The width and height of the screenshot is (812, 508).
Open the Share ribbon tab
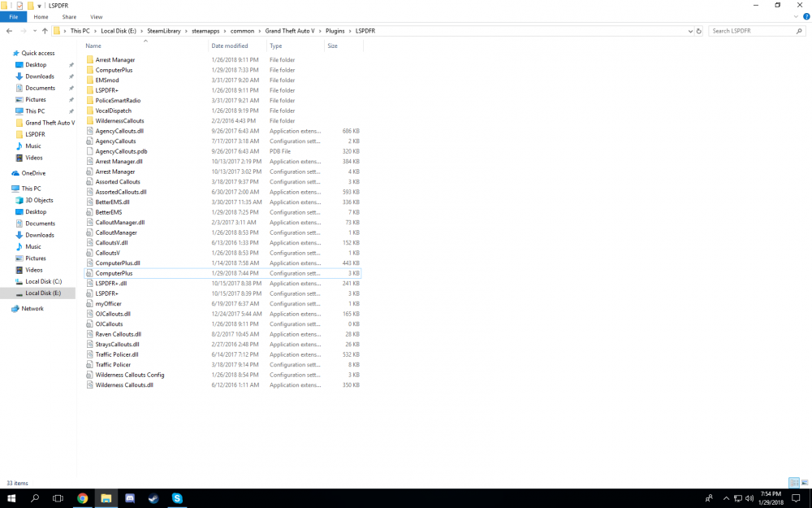click(x=69, y=17)
